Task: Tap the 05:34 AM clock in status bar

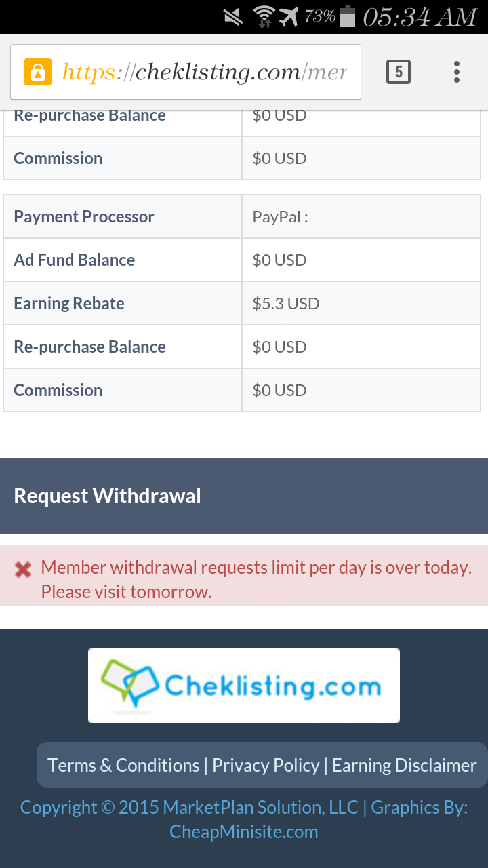Action: pyautogui.click(x=420, y=16)
